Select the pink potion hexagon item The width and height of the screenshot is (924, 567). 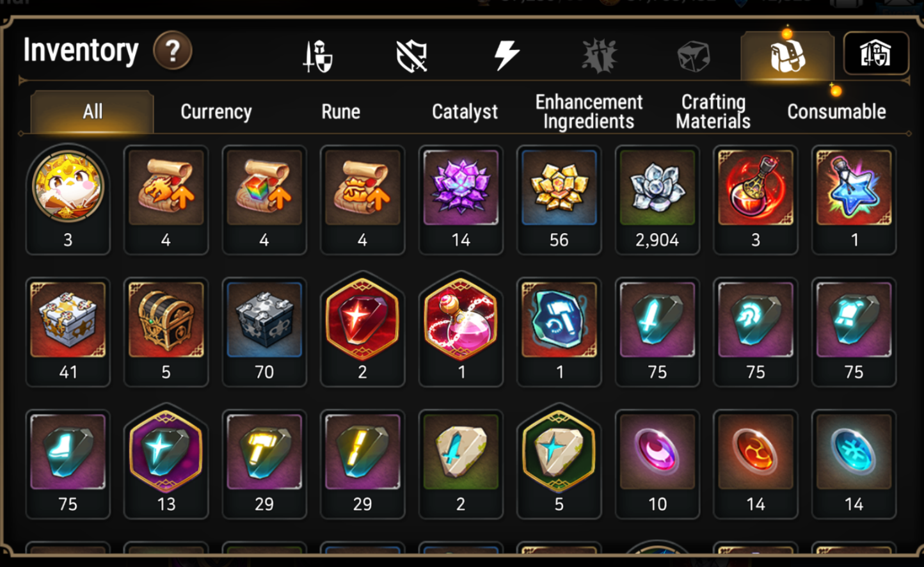461,329
